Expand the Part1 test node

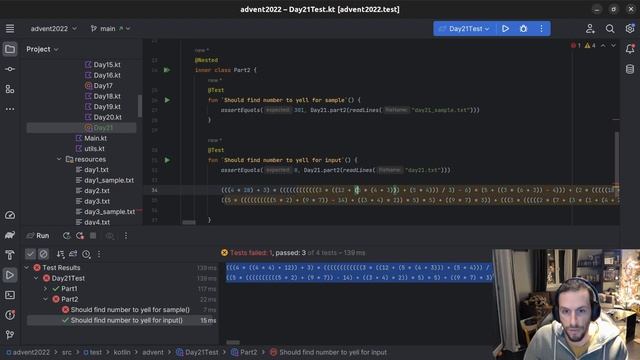tap(46, 289)
